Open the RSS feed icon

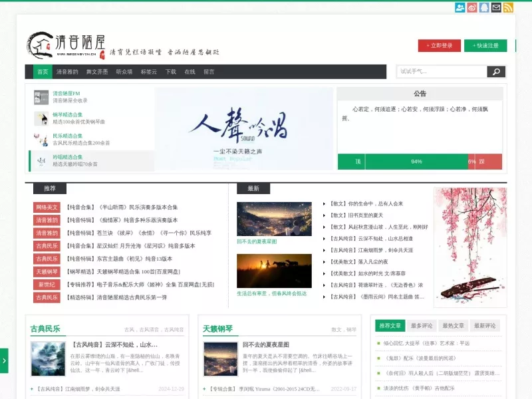coord(508,7)
